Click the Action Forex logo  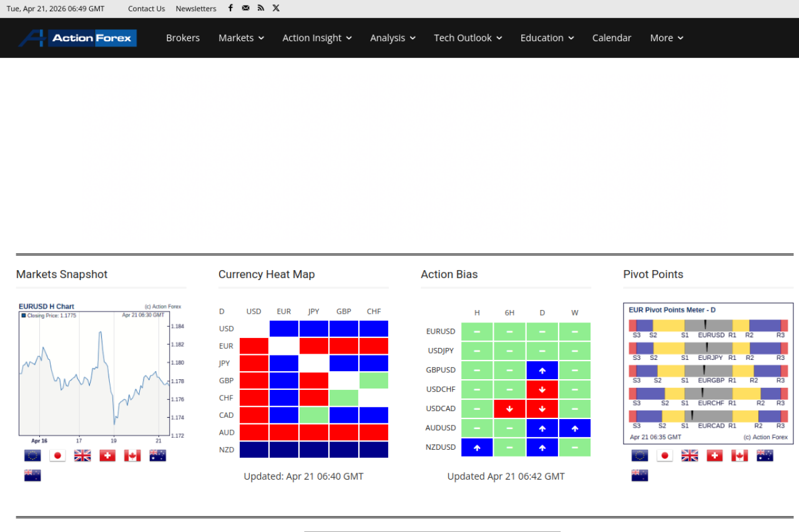click(x=77, y=38)
